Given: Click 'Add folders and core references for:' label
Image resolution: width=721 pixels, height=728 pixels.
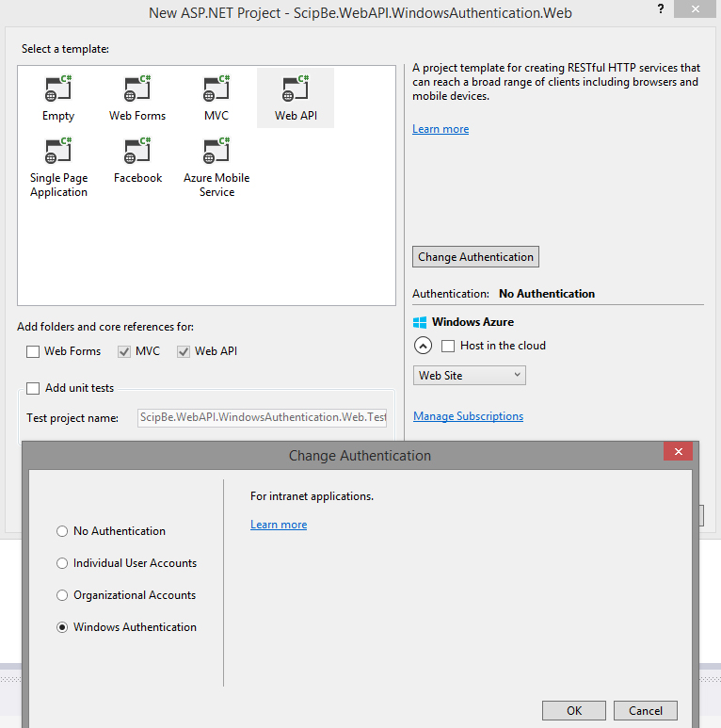Looking at the screenshot, I should (x=105, y=327).
